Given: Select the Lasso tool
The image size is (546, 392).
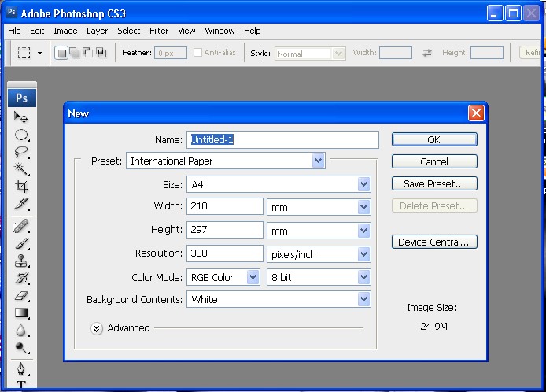Looking at the screenshot, I should 21,152.
